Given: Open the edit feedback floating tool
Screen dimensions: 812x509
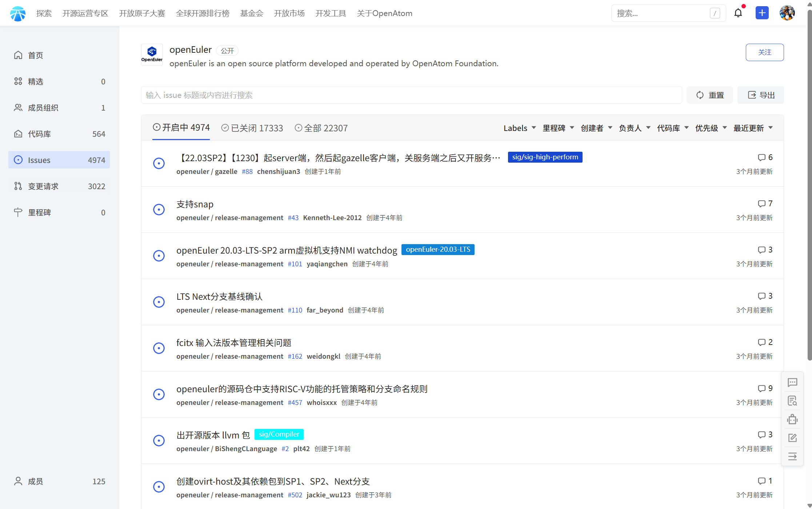Looking at the screenshot, I should [x=792, y=438].
